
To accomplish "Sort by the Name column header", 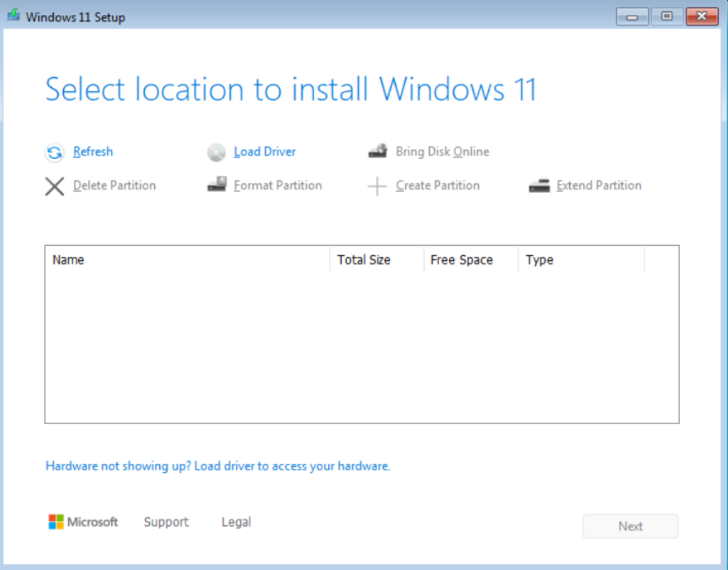I will pyautogui.click(x=187, y=260).
